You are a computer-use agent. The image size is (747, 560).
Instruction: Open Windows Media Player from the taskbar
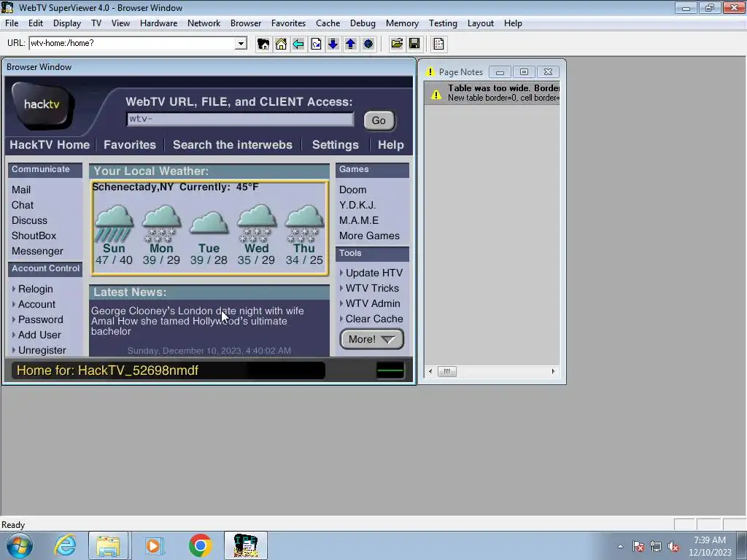[153, 545]
